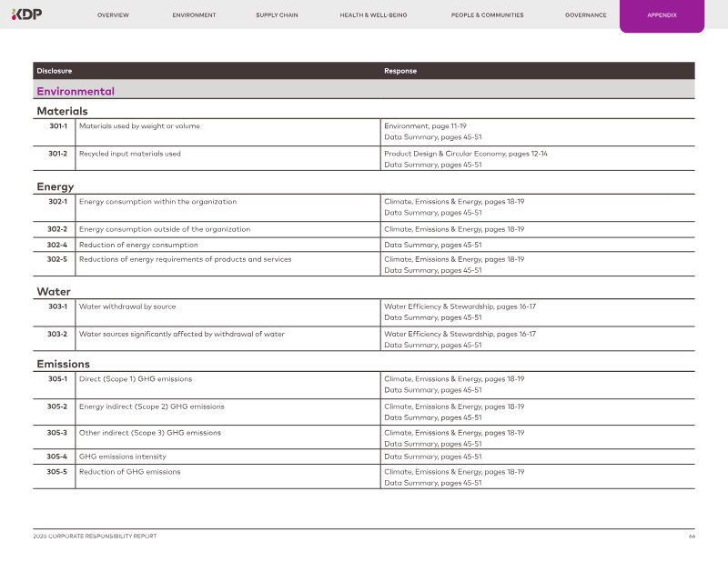Navigate to the Governance tab
This screenshot has width=728, height=562.
click(x=585, y=15)
